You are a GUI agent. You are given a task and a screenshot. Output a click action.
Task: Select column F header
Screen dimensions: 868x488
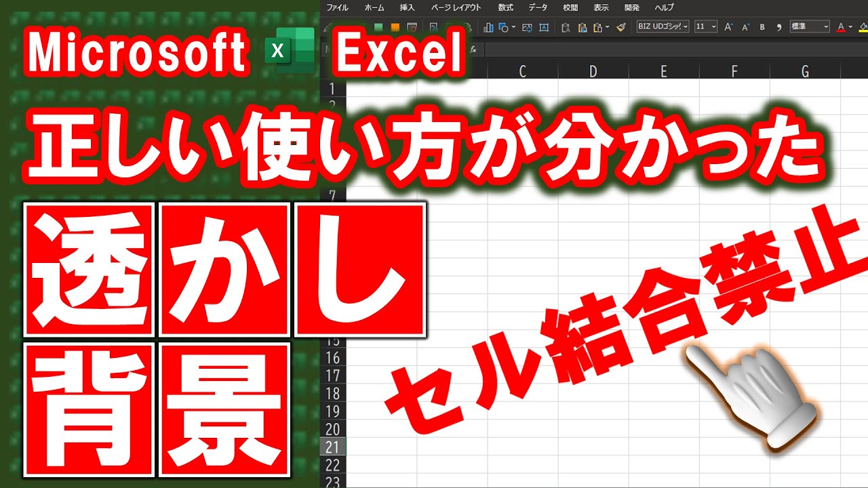pos(734,71)
